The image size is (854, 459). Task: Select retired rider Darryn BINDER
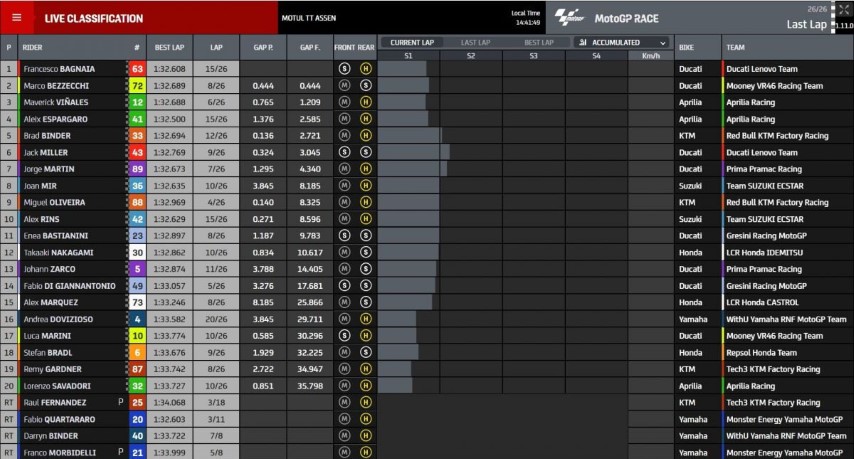(51, 436)
